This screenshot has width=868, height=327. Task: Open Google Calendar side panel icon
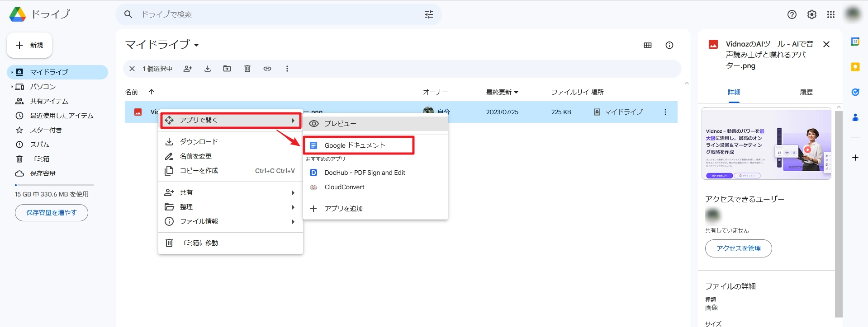point(855,42)
